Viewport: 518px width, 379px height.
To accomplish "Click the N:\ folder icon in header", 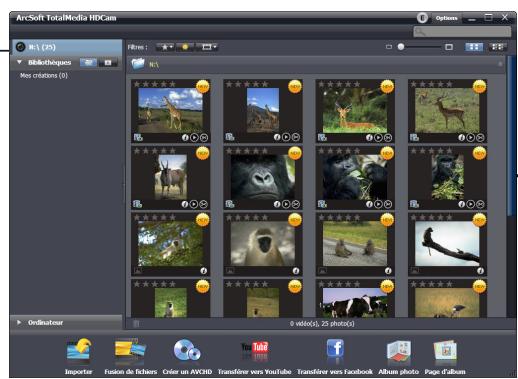I will click(138, 63).
